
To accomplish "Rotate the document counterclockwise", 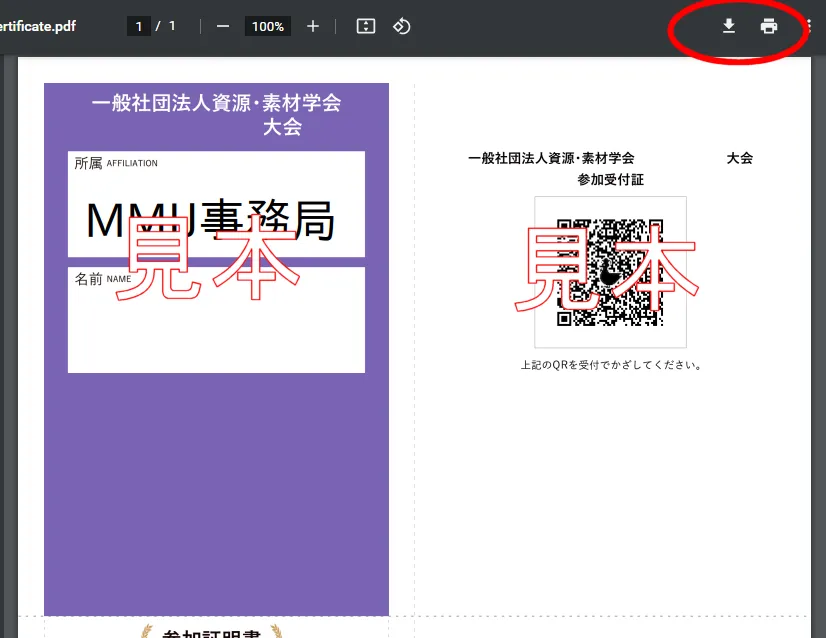I will click(401, 26).
